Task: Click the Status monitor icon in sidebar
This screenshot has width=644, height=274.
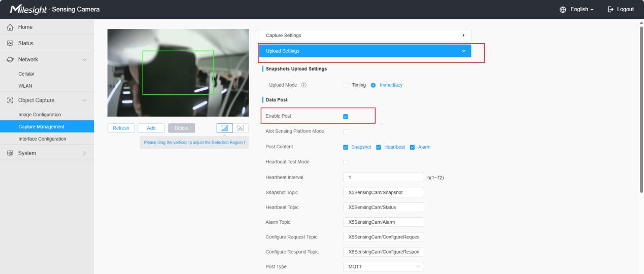Action: click(10, 44)
